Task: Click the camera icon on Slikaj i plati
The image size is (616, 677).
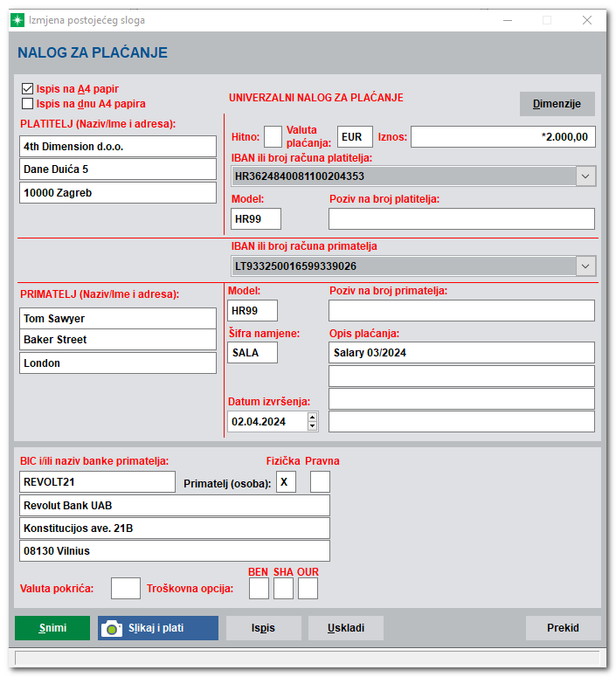Action: (x=112, y=628)
